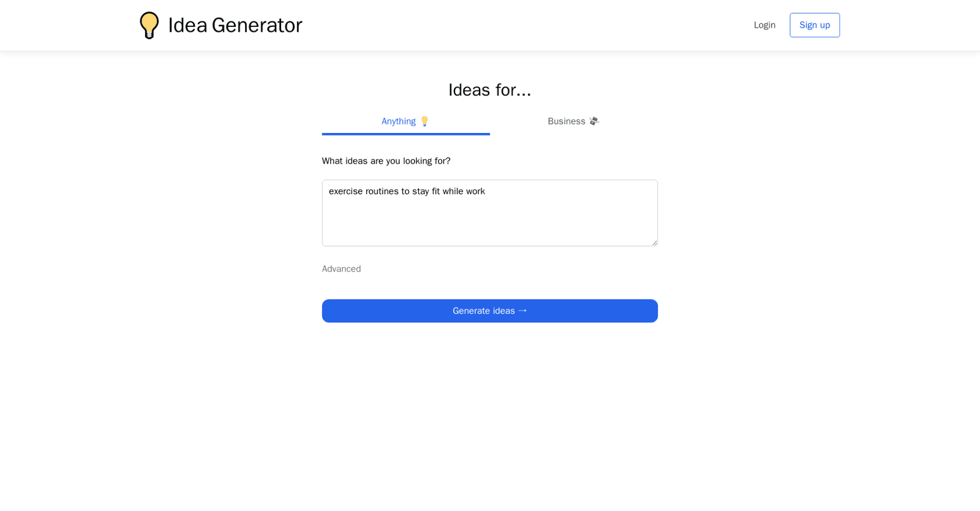Image resolution: width=980 pixels, height=511 pixels.
Task: Collapse the Advanced section if open
Action: (x=341, y=268)
